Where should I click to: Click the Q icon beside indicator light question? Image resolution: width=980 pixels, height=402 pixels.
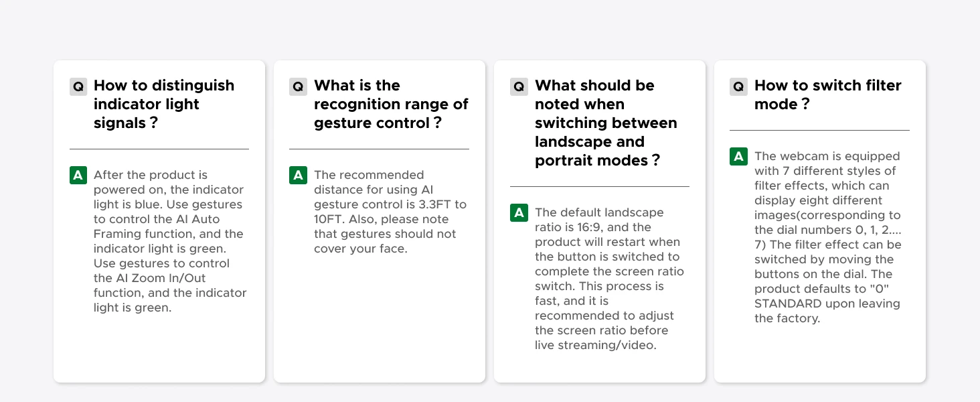(78, 86)
